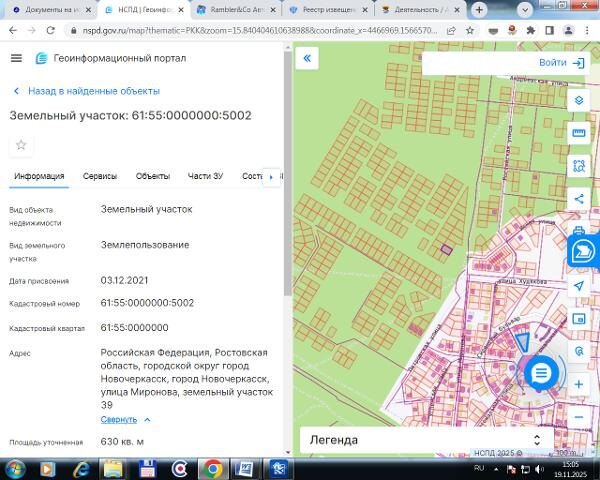
Task: Open the Chrome profile menu
Action: pos(568,31)
